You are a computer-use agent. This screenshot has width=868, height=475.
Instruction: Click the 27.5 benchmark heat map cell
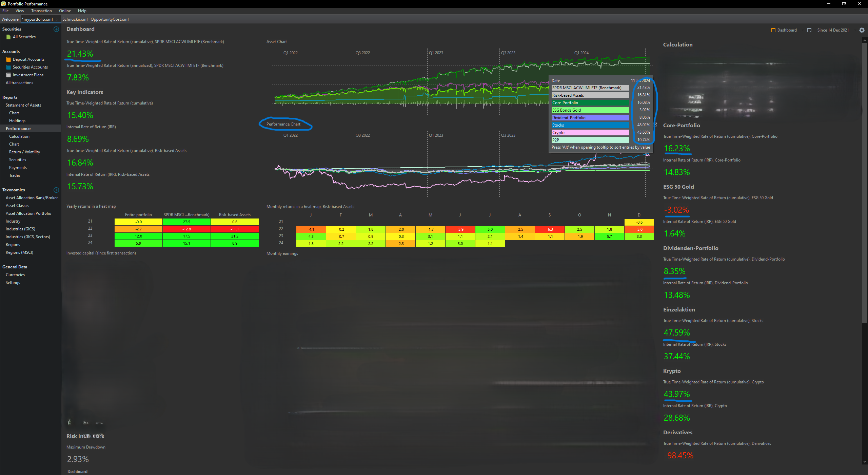[x=186, y=222]
